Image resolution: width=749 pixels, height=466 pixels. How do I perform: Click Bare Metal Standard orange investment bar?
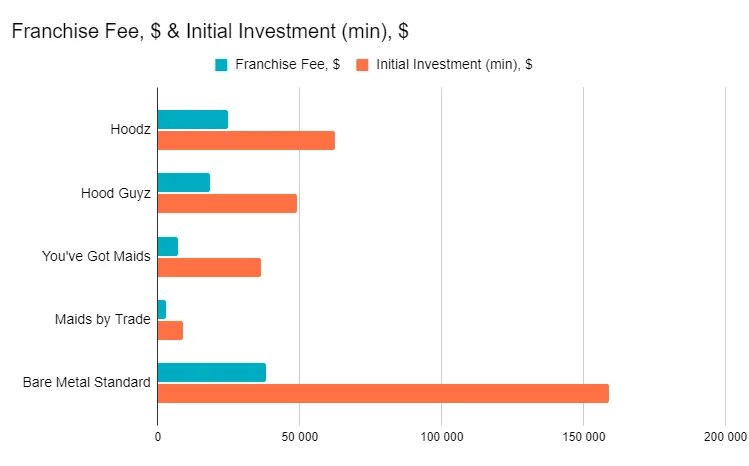click(x=383, y=393)
